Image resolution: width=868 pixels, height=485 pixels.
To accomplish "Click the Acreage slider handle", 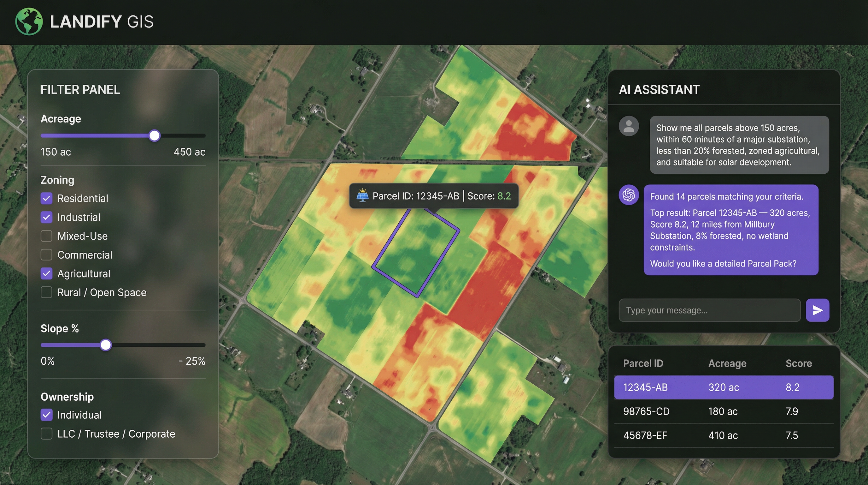I will point(154,136).
